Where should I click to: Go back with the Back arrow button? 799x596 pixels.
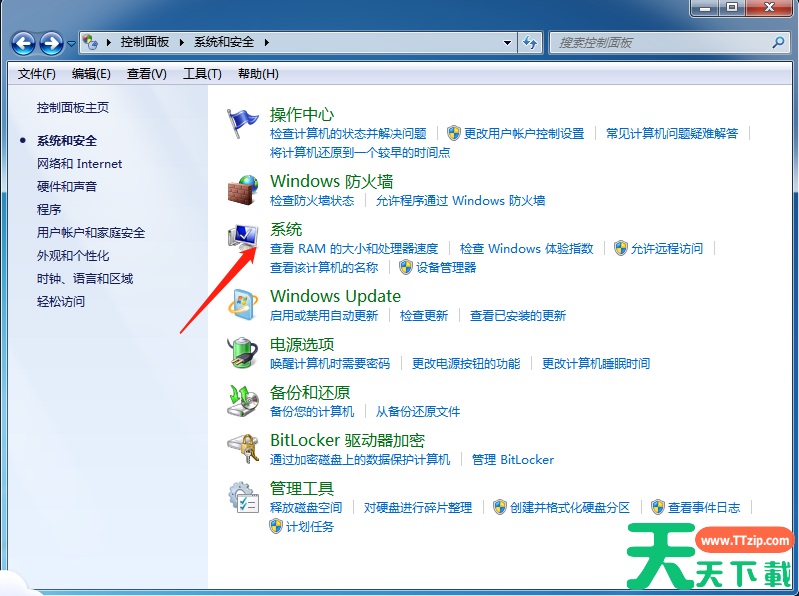24,43
